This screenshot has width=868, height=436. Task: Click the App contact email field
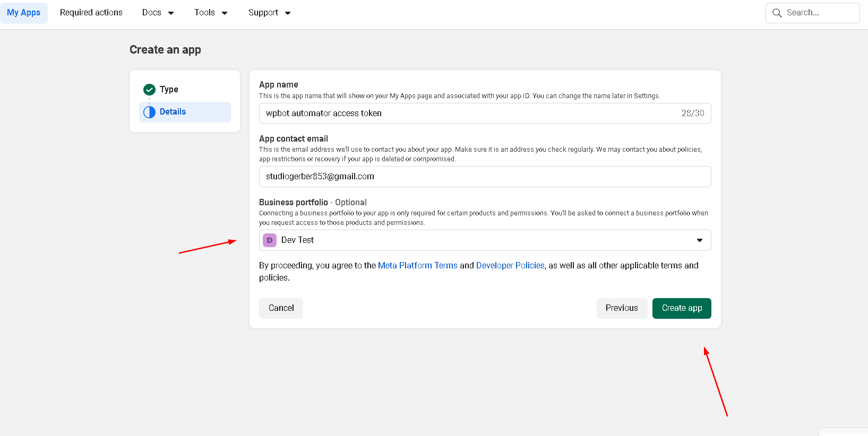pos(484,177)
